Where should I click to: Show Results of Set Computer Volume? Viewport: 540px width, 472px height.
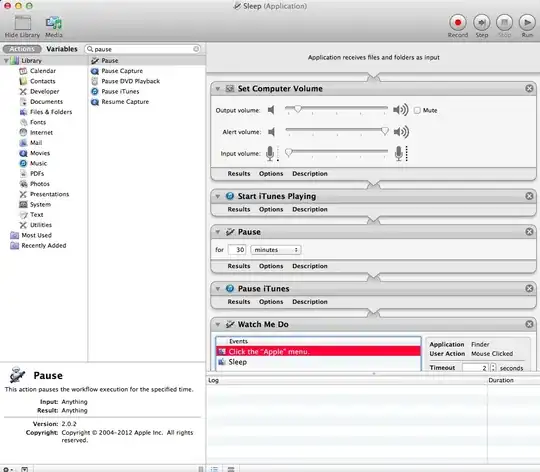[x=239, y=174]
